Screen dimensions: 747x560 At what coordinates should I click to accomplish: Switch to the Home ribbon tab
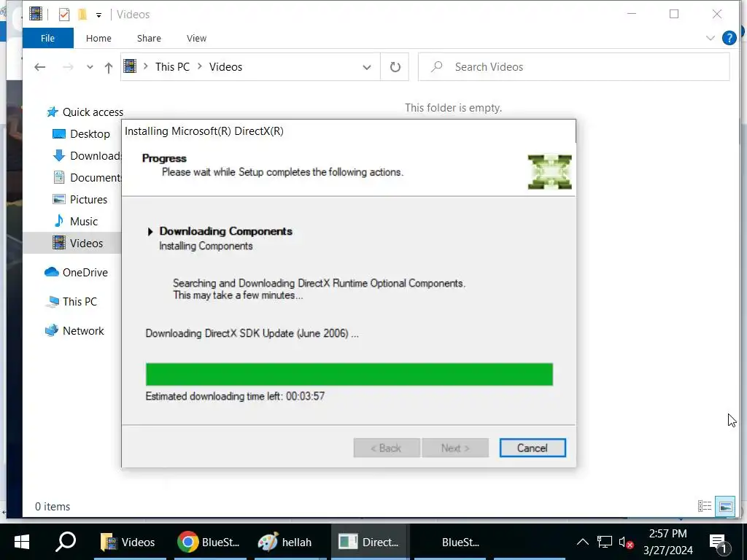click(x=98, y=38)
